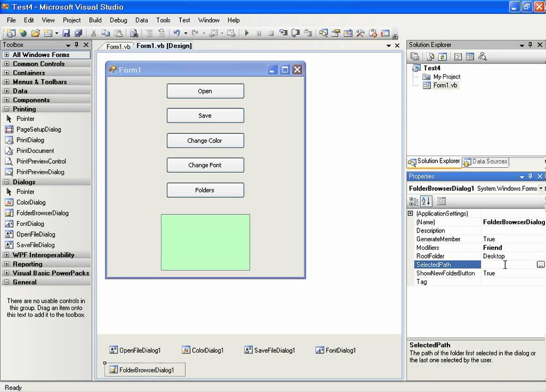Collapse the Printing toolbox group
The width and height of the screenshot is (546, 392).
click(x=7, y=109)
